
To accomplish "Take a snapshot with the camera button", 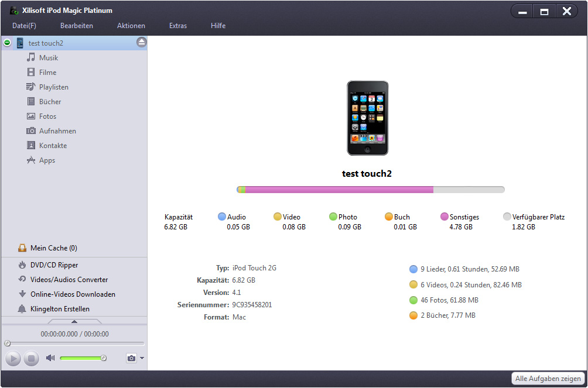I will pyautogui.click(x=131, y=358).
